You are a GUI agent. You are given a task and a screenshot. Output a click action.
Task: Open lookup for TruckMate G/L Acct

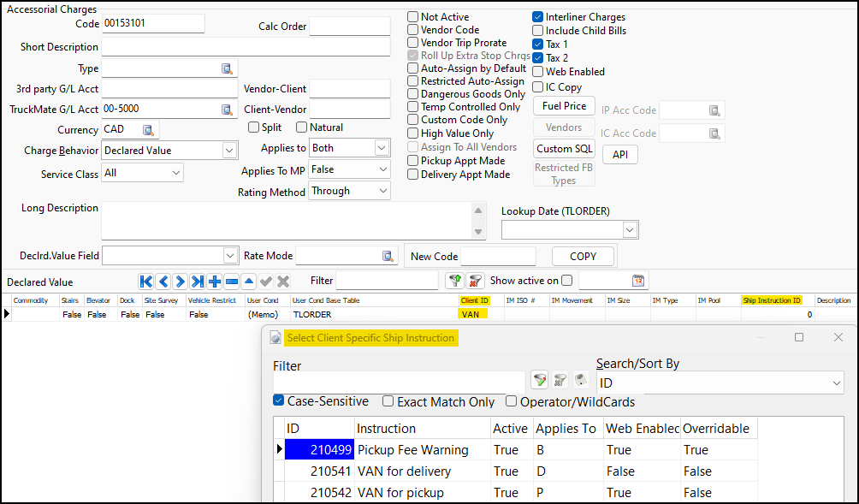pos(227,110)
